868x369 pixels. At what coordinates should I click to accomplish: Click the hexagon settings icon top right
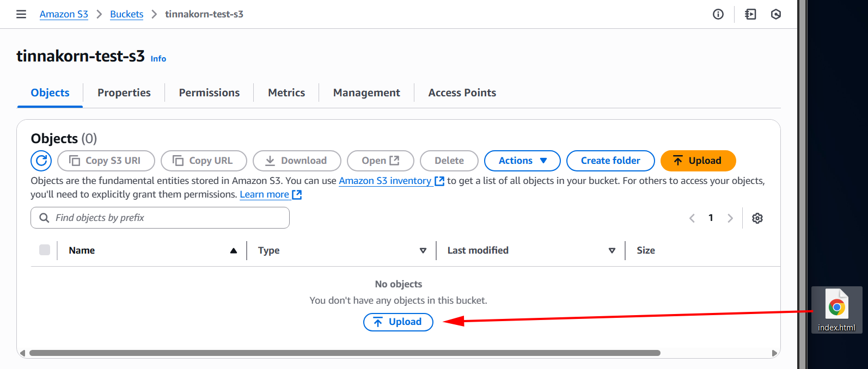pos(776,14)
